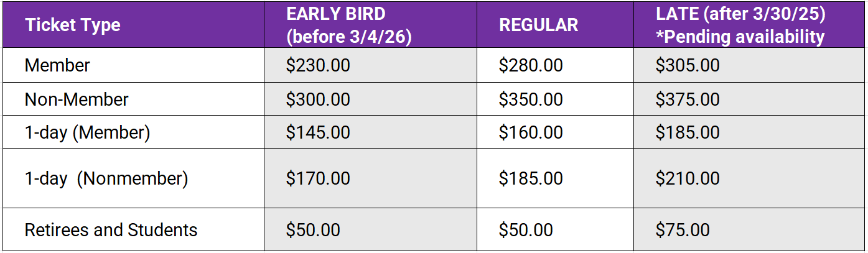Screen dimensions: 868x253
Task: Click the Member row label
Action: [x=57, y=66]
